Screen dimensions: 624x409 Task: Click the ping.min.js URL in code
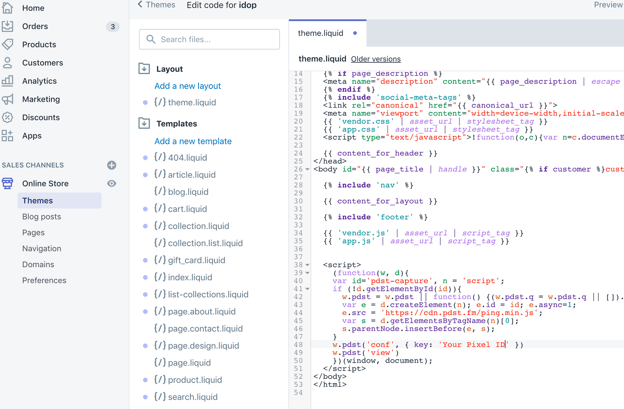tap(461, 313)
